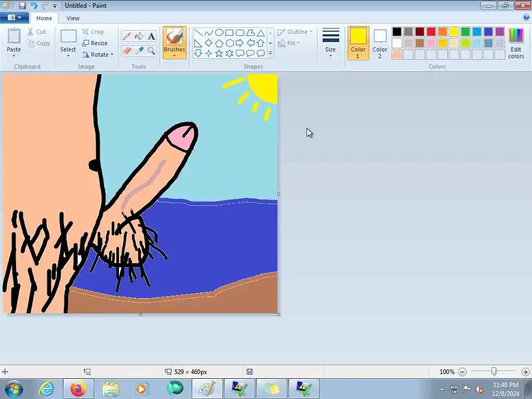This screenshot has height=399, width=532.
Task: Choose the Five-point star shape
Action: [219, 54]
